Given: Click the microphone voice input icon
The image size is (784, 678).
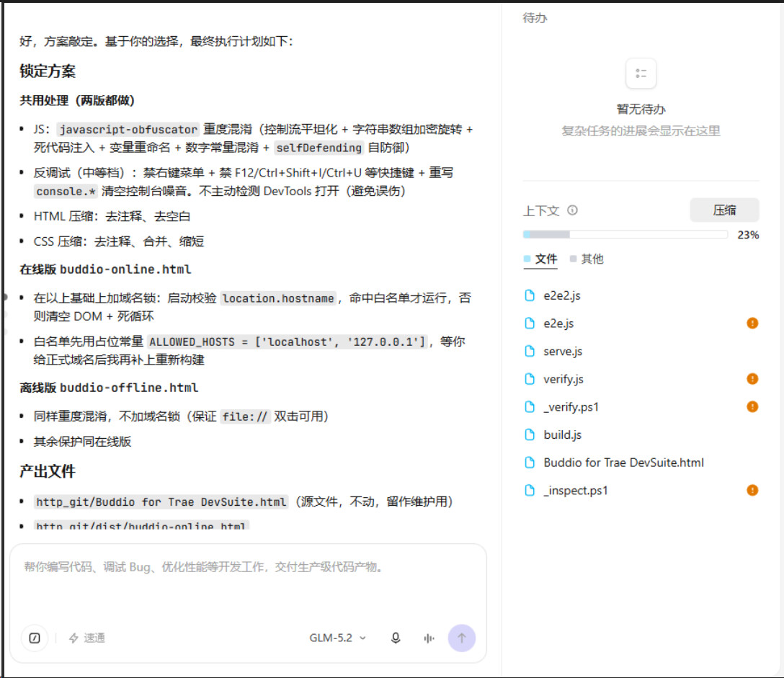Looking at the screenshot, I should click(396, 638).
